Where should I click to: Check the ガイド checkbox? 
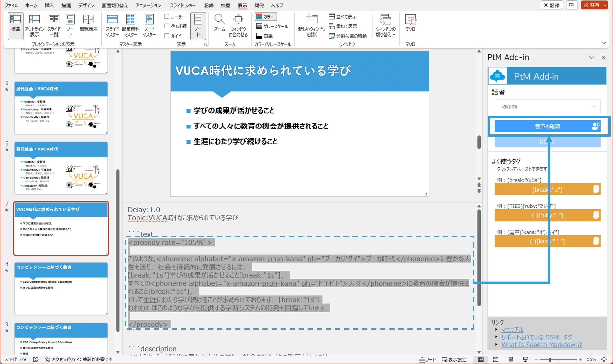coord(167,36)
